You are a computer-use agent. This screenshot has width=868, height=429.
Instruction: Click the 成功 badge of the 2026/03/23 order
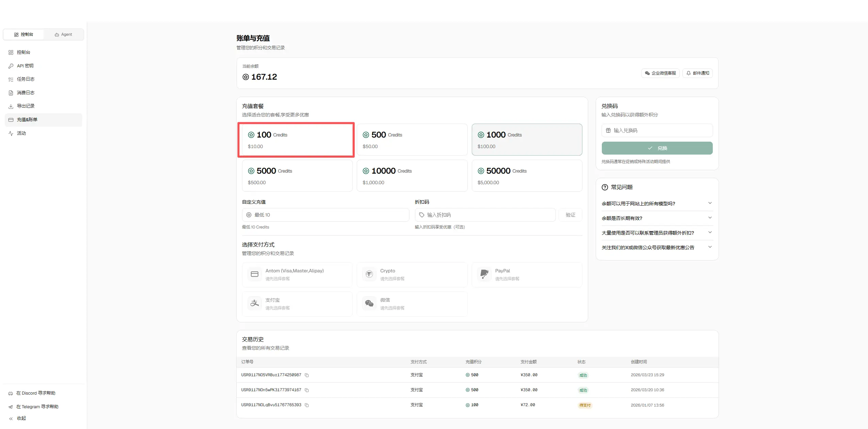(x=583, y=375)
